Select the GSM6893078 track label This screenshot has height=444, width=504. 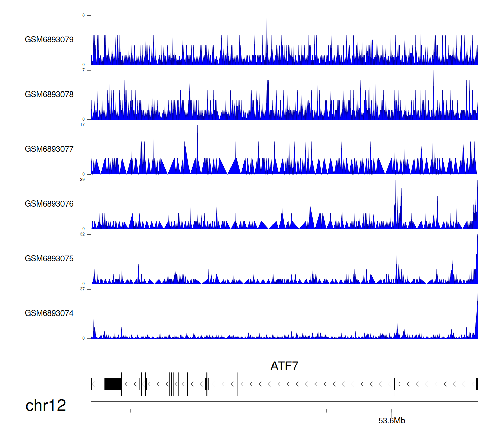[x=49, y=95]
